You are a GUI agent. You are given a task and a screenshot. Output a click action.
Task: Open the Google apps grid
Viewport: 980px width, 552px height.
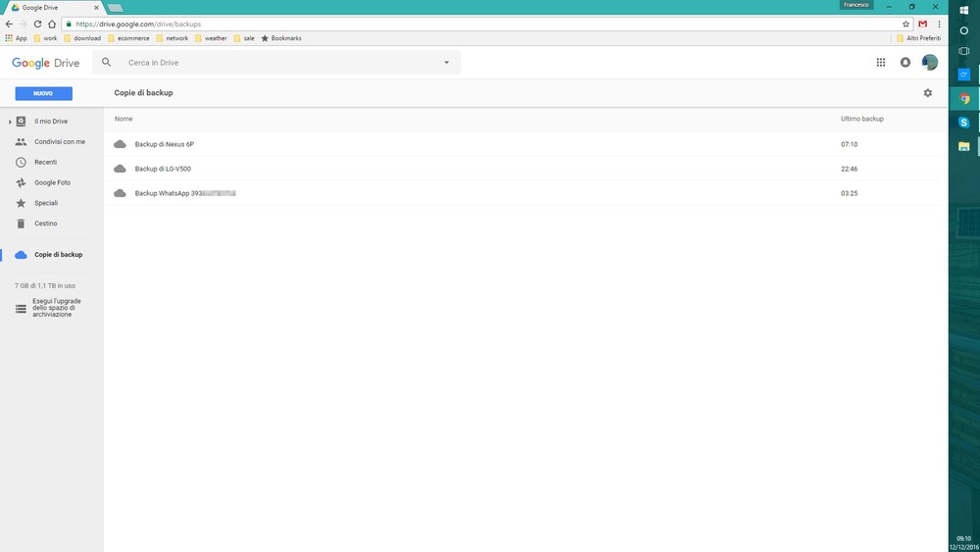click(x=881, y=62)
